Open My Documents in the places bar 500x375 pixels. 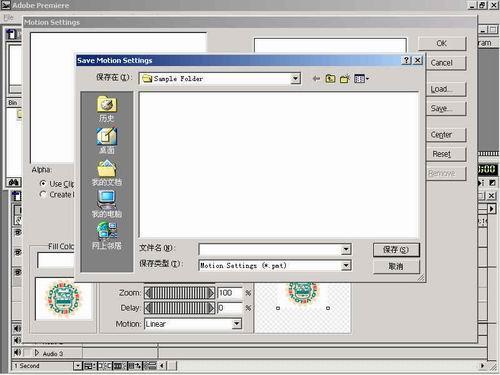[x=107, y=173]
